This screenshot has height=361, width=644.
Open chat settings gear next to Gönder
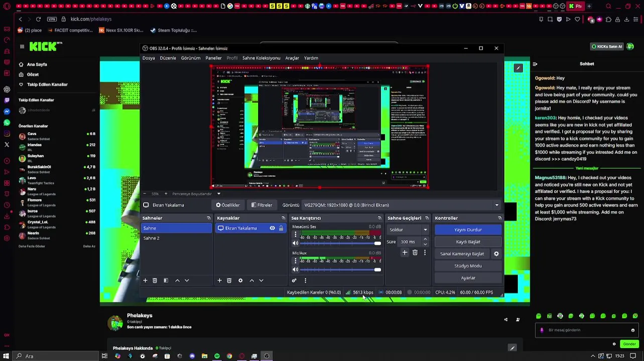pyautogui.click(x=614, y=344)
